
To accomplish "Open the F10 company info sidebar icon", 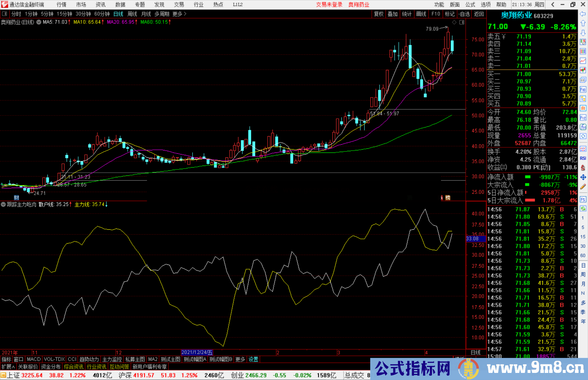I will 583,90.
